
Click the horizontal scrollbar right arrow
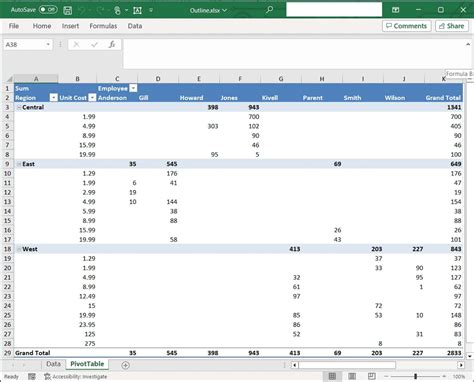point(461,365)
